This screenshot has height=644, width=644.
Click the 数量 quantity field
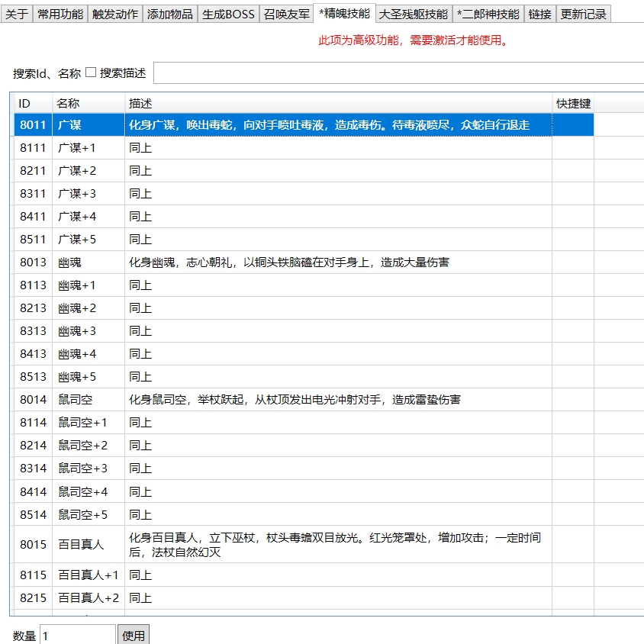tap(78, 635)
